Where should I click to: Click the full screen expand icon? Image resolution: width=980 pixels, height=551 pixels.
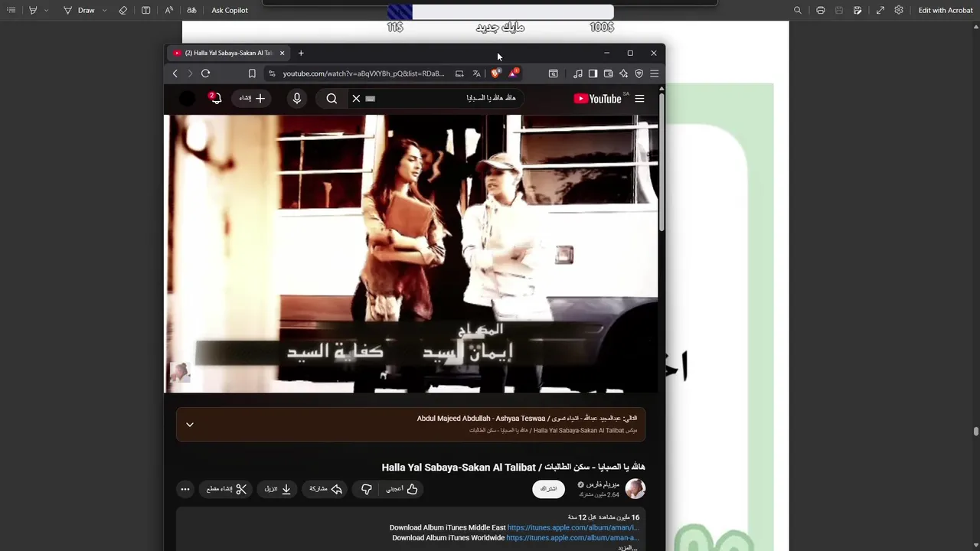(880, 11)
